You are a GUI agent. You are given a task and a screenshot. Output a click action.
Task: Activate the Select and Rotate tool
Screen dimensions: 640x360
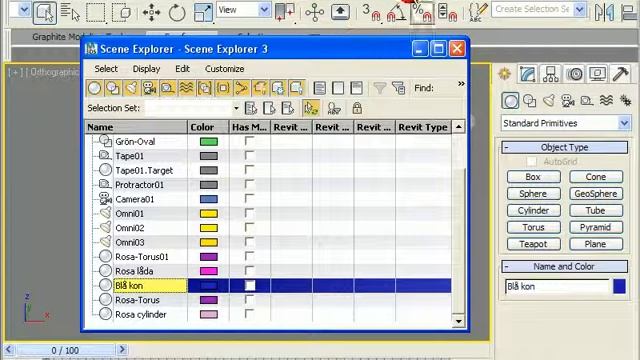click(177, 13)
